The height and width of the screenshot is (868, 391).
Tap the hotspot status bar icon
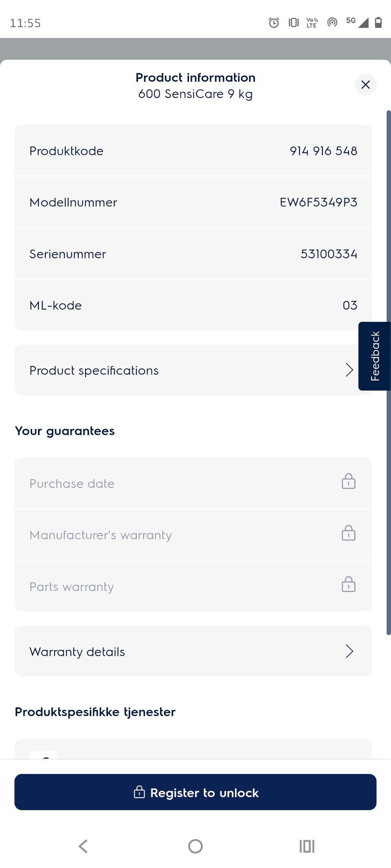(x=332, y=23)
